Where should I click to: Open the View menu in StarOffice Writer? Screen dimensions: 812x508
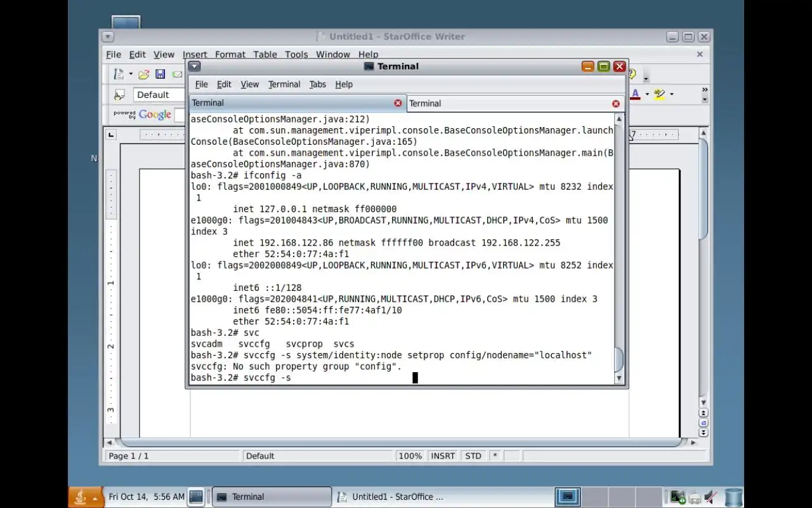(164, 55)
